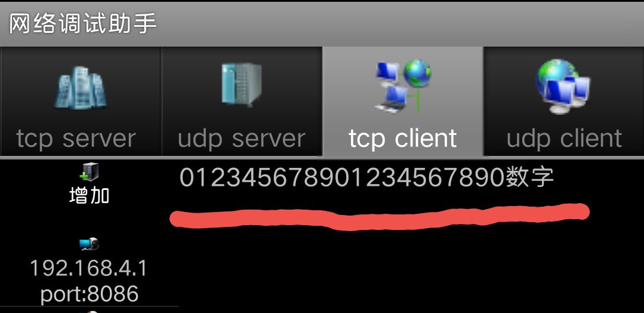Click the udp client globe monitors icon

(x=563, y=87)
